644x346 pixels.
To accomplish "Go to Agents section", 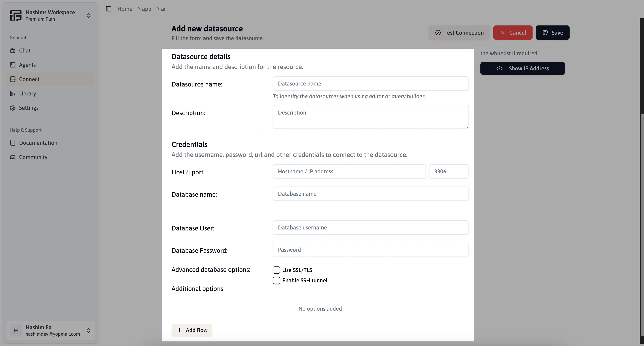I will click(51, 65).
